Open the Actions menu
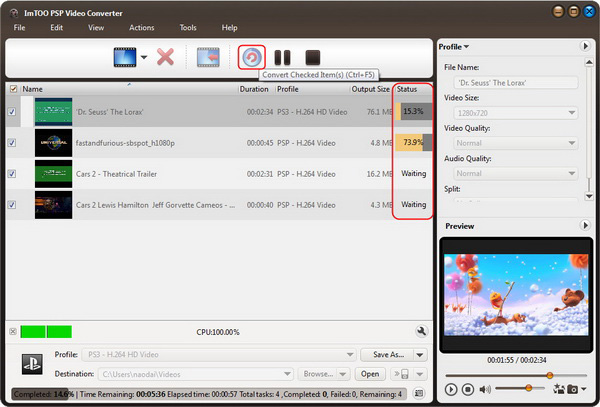The image size is (600, 407). [142, 28]
